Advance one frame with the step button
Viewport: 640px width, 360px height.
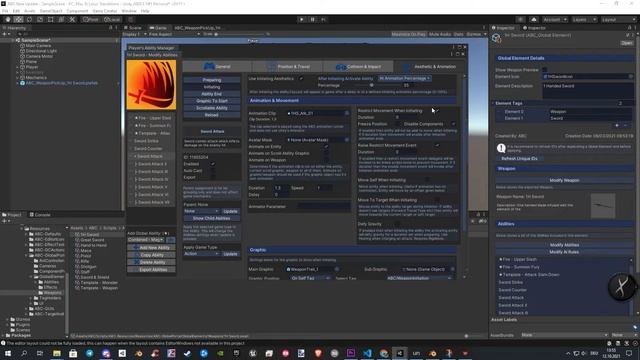point(323,19)
